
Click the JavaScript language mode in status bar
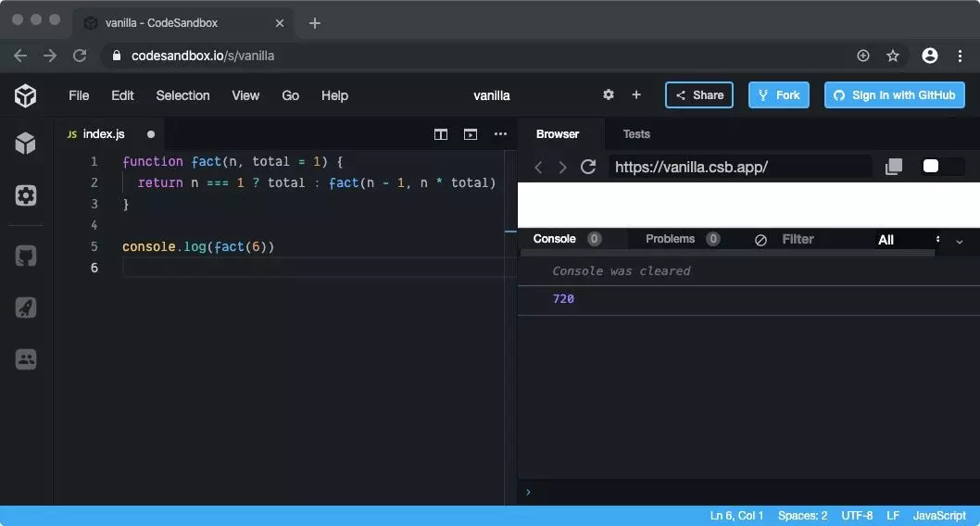pos(939,516)
